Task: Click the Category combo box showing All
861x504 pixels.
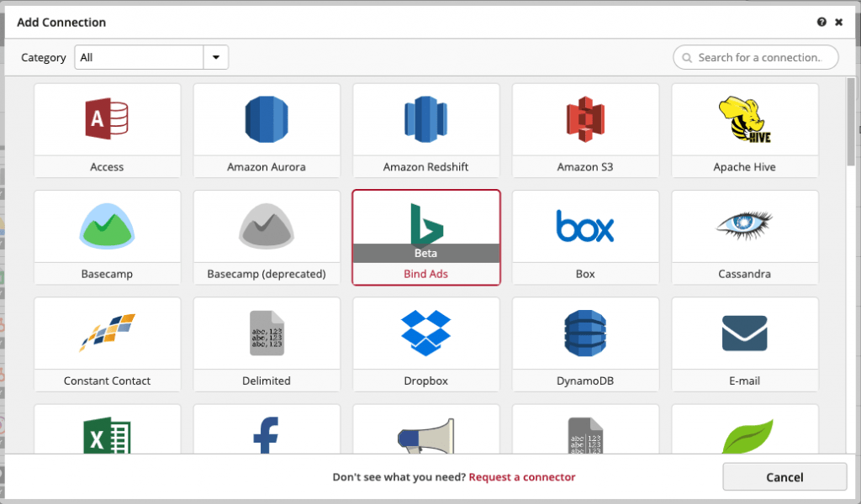Action: point(151,57)
